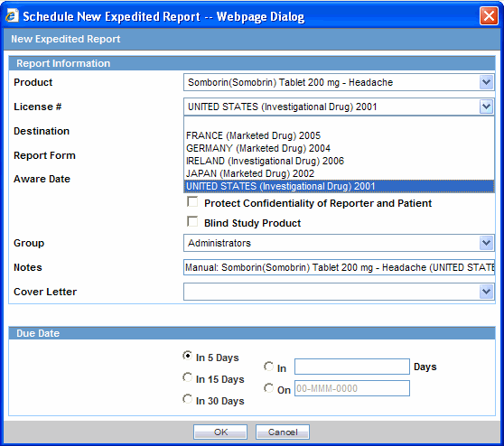Select the blank entry in license list

click(x=339, y=123)
